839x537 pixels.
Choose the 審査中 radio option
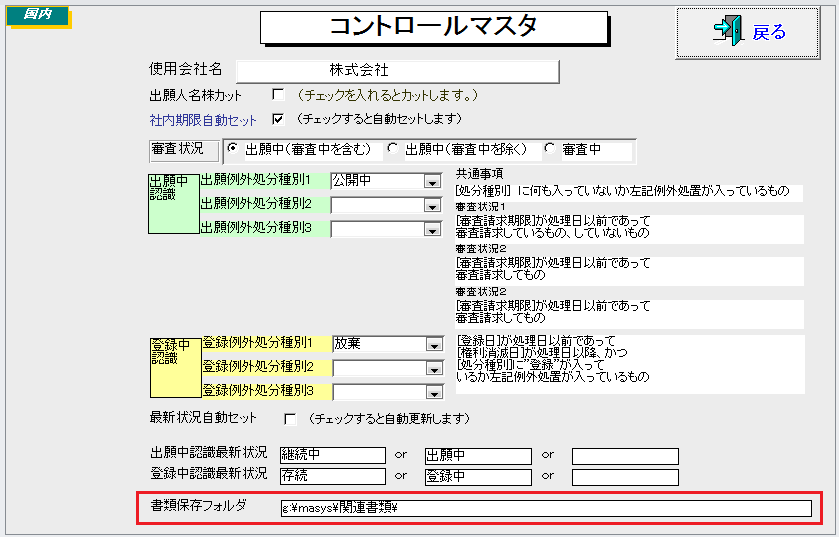click(x=549, y=149)
